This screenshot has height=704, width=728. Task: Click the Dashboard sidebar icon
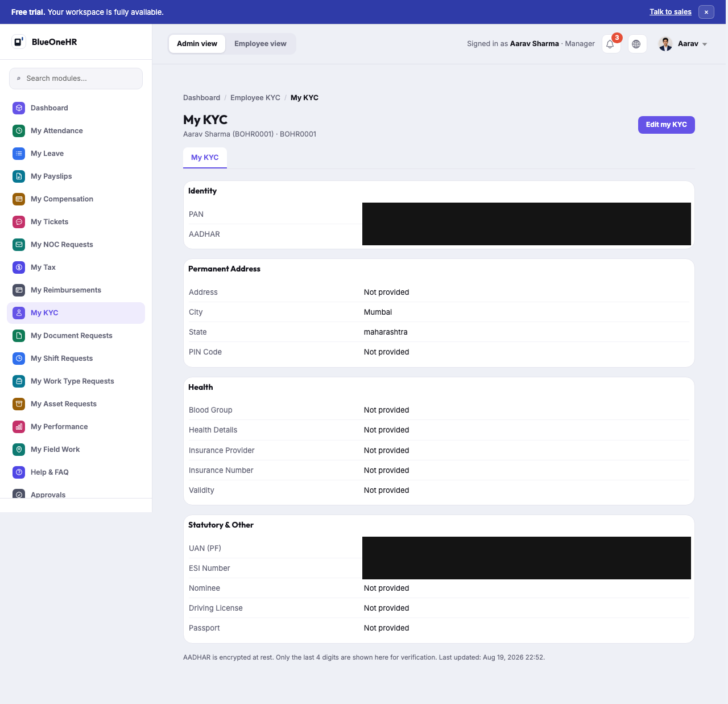(x=19, y=108)
